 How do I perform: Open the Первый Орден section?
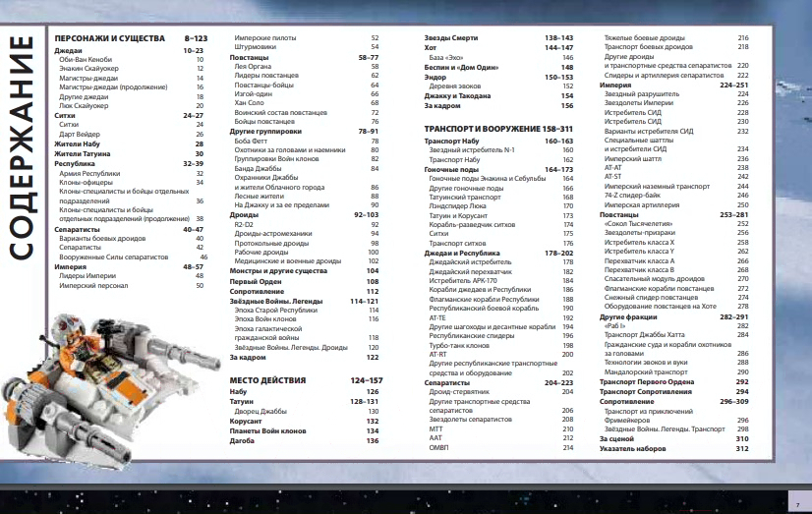tap(257, 281)
